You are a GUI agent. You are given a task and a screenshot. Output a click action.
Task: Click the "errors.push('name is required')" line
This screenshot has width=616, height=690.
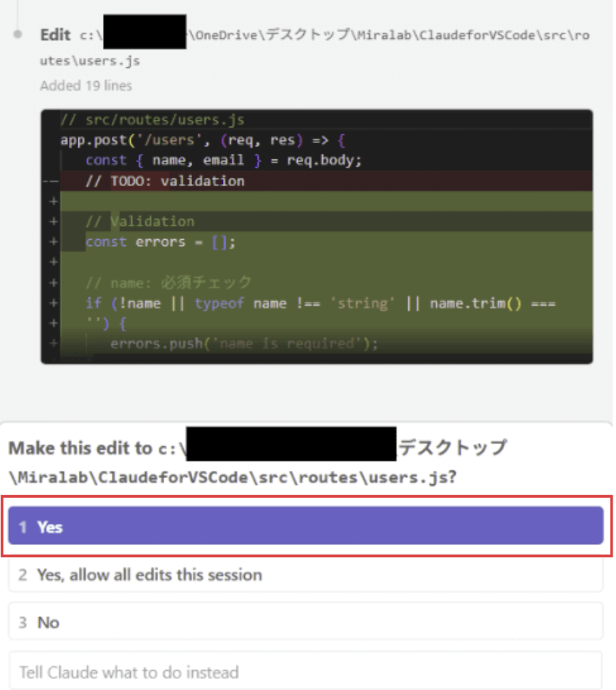pyautogui.click(x=244, y=343)
